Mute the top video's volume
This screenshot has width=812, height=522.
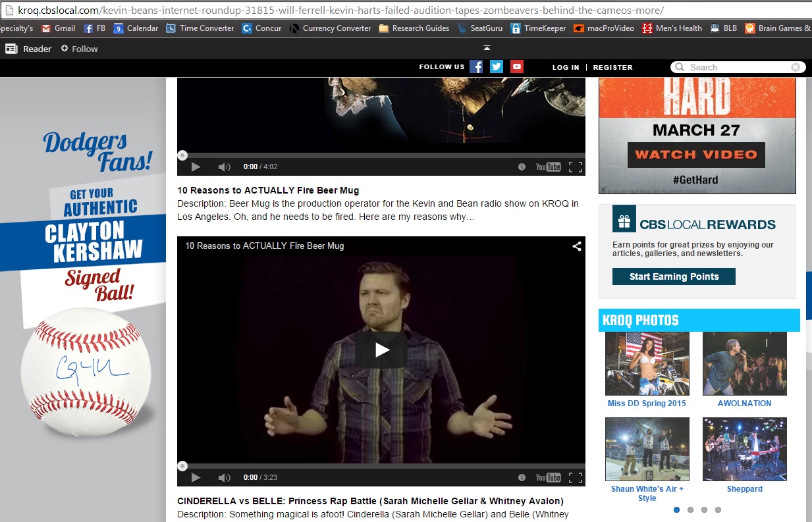225,167
